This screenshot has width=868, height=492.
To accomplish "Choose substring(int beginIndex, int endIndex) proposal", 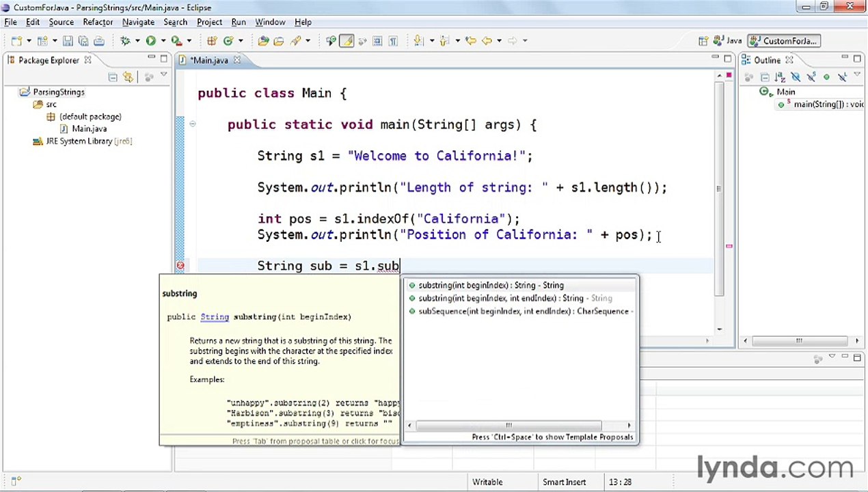I will coord(519,298).
